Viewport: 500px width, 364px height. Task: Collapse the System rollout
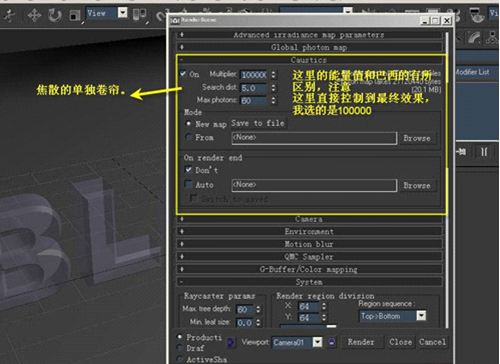(x=309, y=282)
